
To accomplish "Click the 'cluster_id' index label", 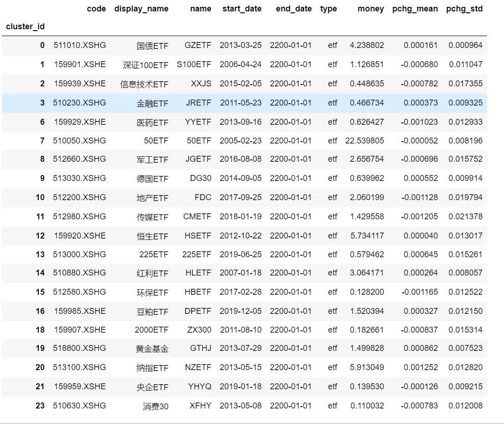I will pyautogui.click(x=25, y=26).
